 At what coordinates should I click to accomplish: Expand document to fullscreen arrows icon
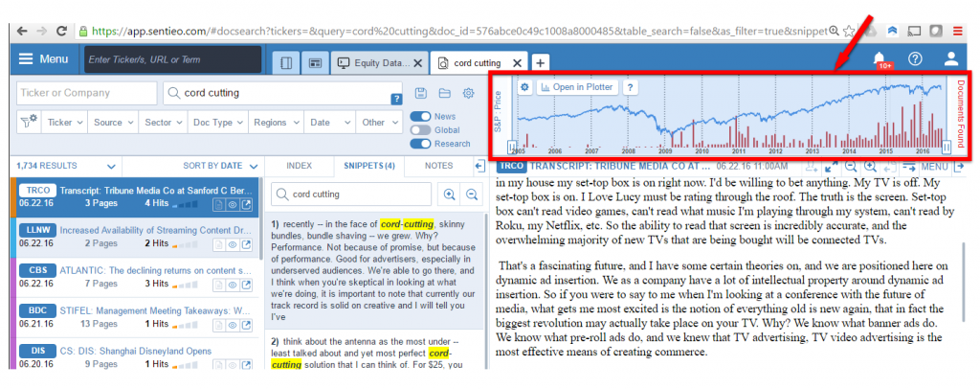pyautogui.click(x=831, y=167)
